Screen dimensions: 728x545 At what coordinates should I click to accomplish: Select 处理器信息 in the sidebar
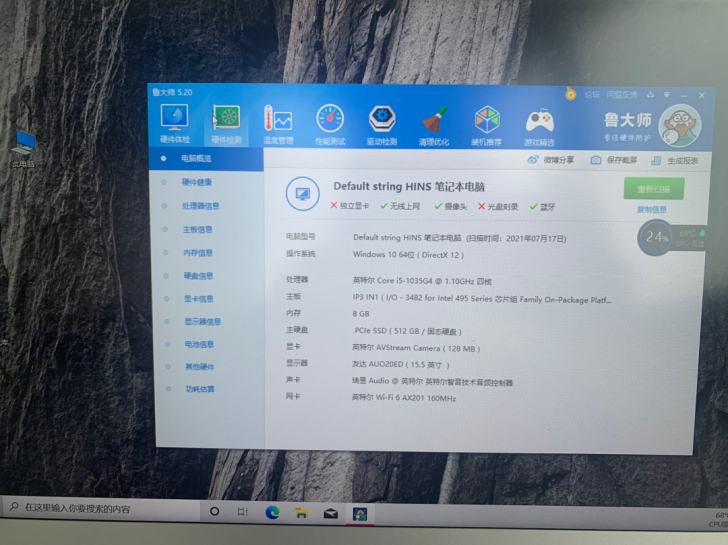200,206
